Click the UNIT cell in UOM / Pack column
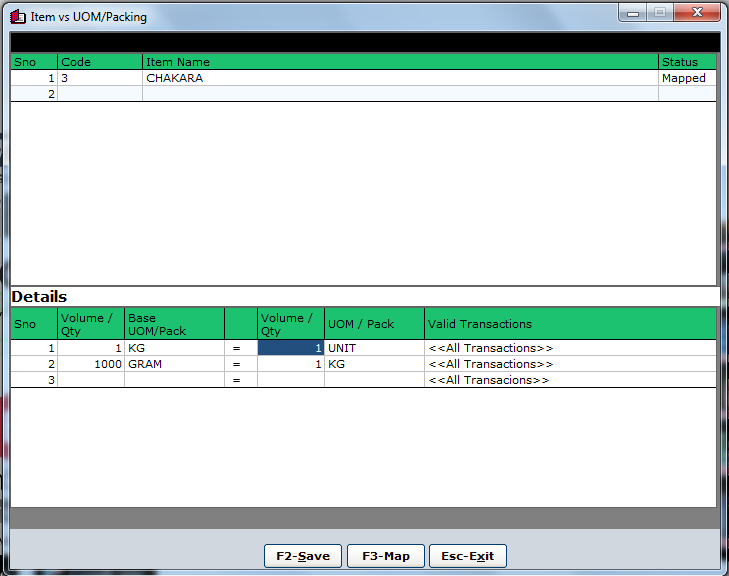The height and width of the screenshot is (576, 729). coord(374,348)
